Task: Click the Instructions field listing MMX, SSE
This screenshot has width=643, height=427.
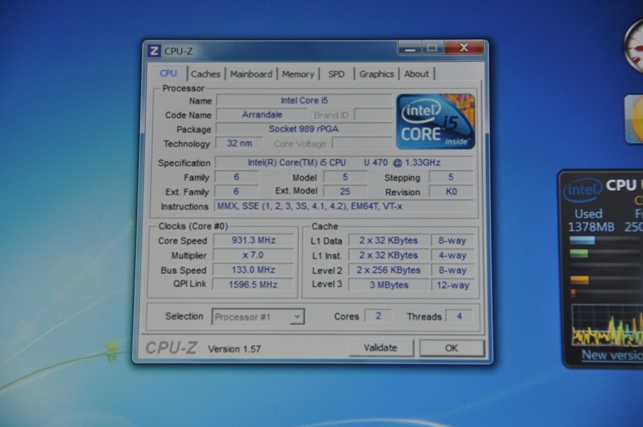Action: point(344,206)
